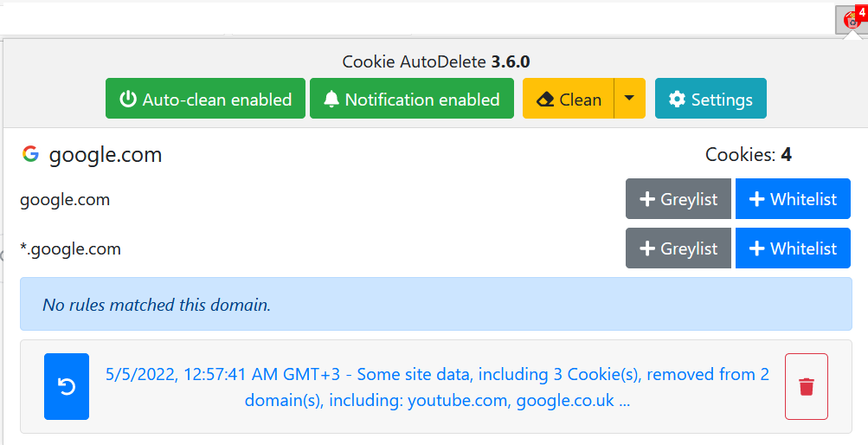This screenshot has width=868, height=445.
Task: Click the Cookies: 4 counter text
Action: pos(749,154)
